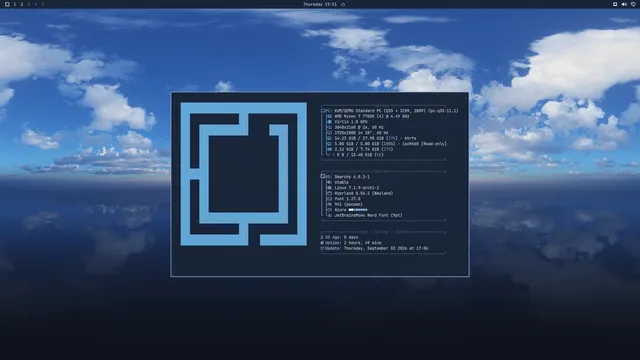This screenshot has height=360, width=640.
Task: Select the 1920x1080 in 28" display text
Action: coord(361,133)
